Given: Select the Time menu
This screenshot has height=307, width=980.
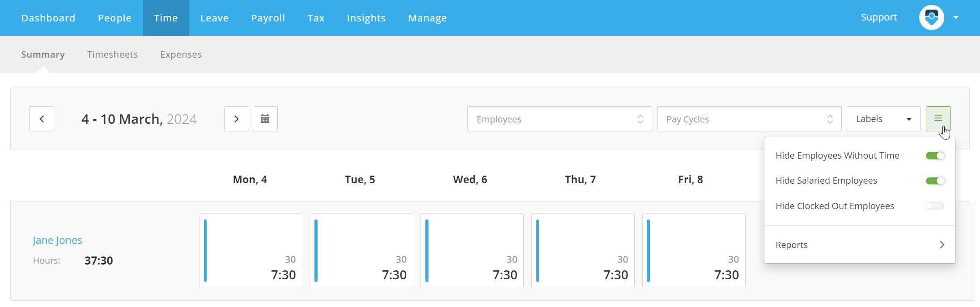Looking at the screenshot, I should tap(166, 18).
